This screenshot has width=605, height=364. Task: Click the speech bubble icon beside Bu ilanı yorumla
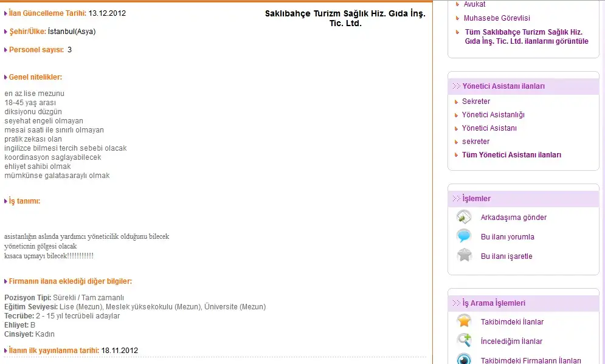pyautogui.click(x=464, y=236)
